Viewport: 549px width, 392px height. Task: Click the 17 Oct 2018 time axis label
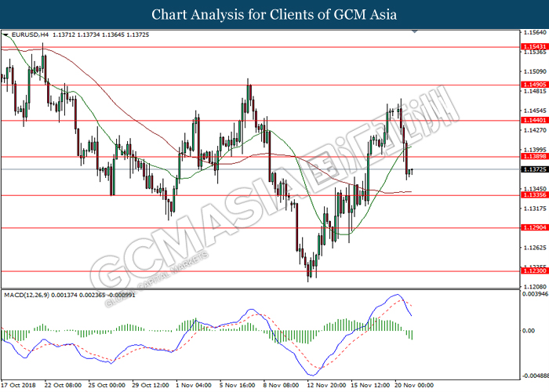pyautogui.click(x=18, y=386)
